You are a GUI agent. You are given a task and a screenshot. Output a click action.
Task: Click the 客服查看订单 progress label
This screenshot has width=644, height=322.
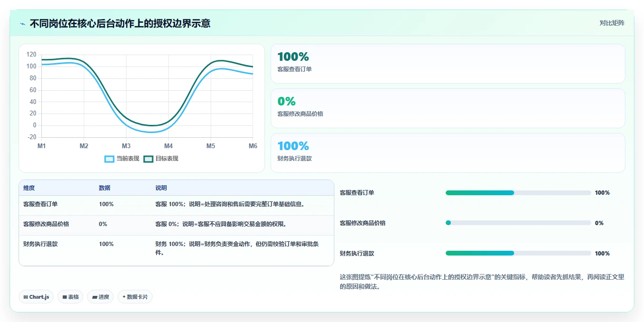357,193
